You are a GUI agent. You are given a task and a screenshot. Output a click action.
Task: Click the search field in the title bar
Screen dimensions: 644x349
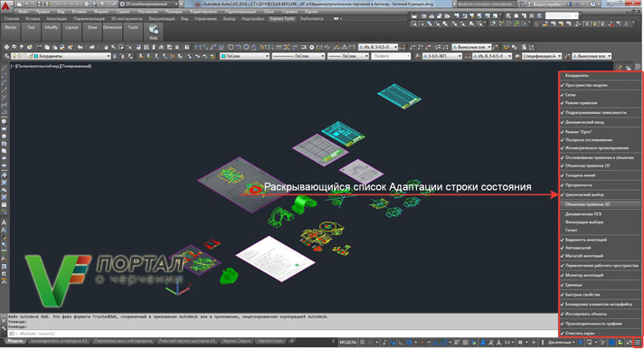tap(488, 4)
